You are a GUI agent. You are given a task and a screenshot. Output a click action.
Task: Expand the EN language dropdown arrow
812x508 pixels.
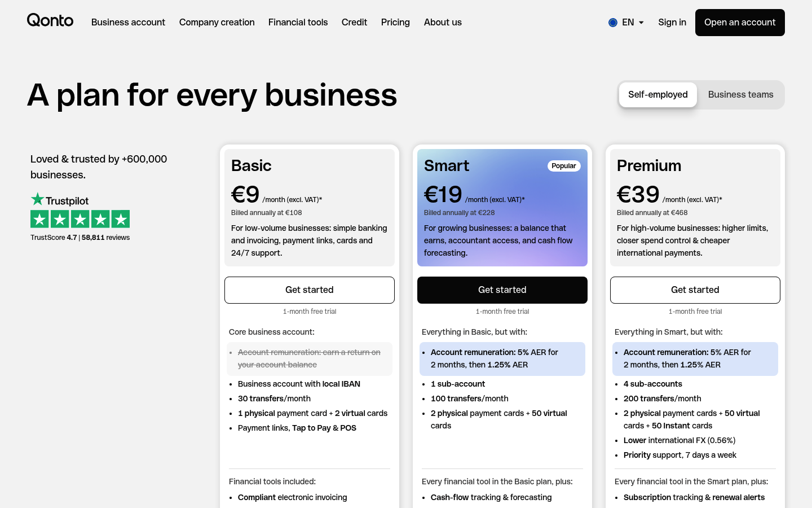coord(641,23)
